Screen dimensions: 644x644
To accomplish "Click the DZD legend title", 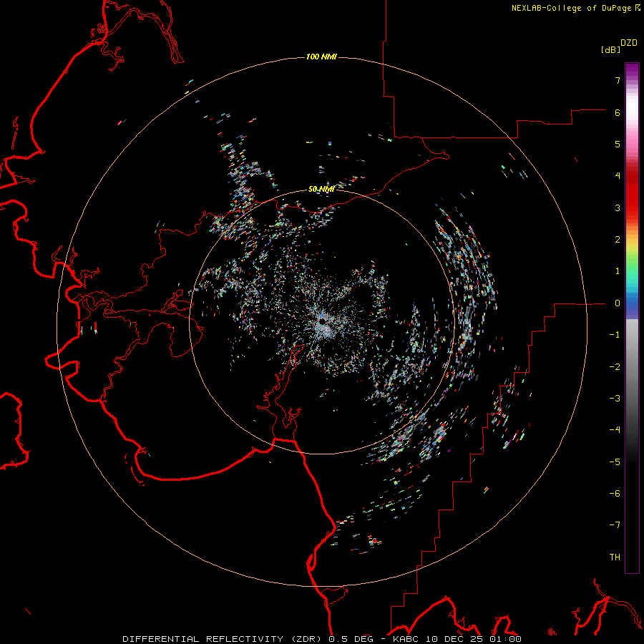I will pos(629,43).
